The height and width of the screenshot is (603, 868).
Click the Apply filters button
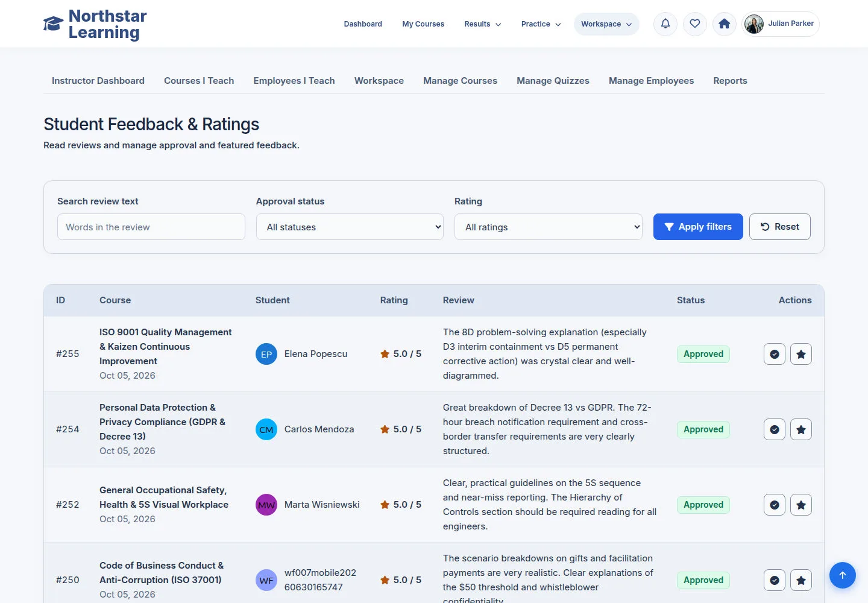(698, 227)
